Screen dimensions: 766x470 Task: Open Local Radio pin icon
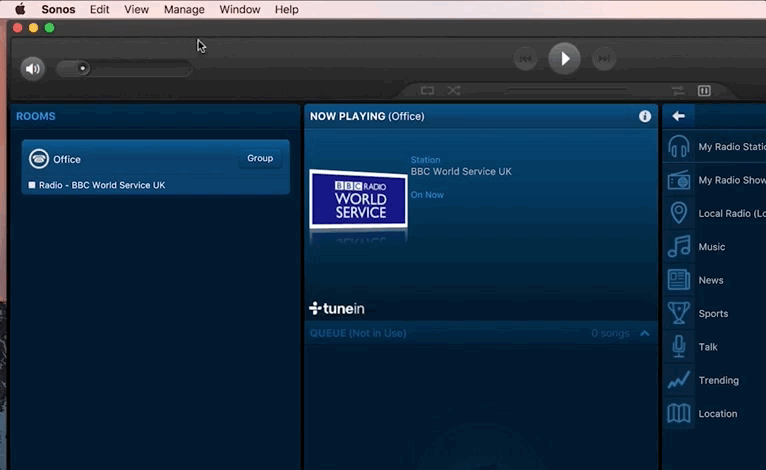pyautogui.click(x=679, y=213)
